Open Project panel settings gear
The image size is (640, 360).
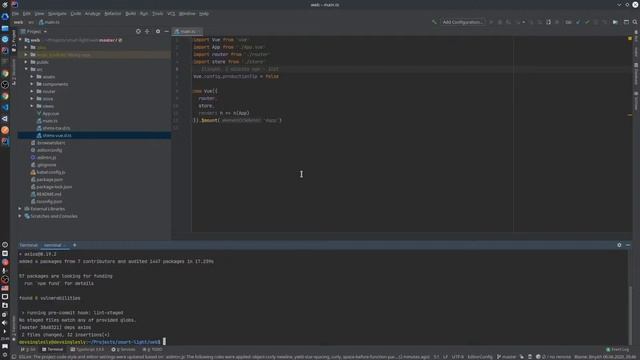pyautogui.click(x=158, y=31)
